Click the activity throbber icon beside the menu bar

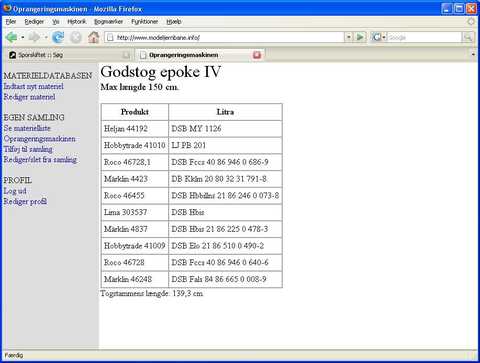coord(471,22)
